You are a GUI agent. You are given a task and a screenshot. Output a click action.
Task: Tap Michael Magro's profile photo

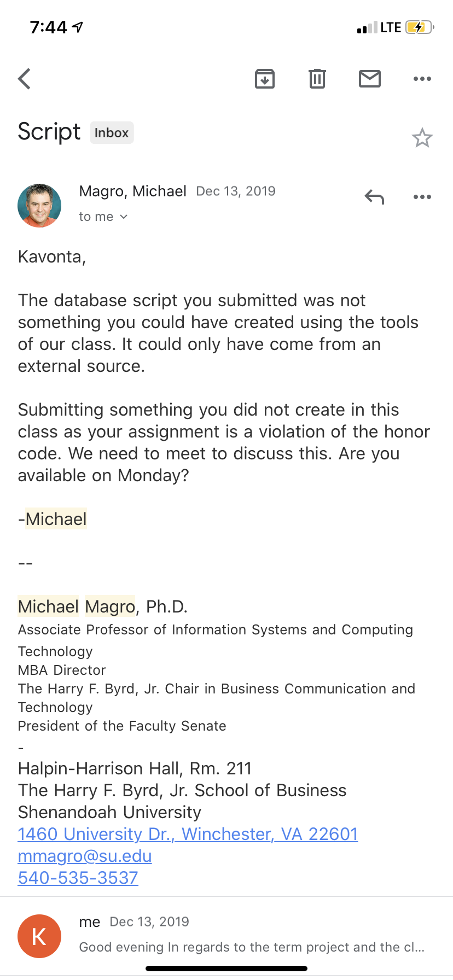(39, 206)
